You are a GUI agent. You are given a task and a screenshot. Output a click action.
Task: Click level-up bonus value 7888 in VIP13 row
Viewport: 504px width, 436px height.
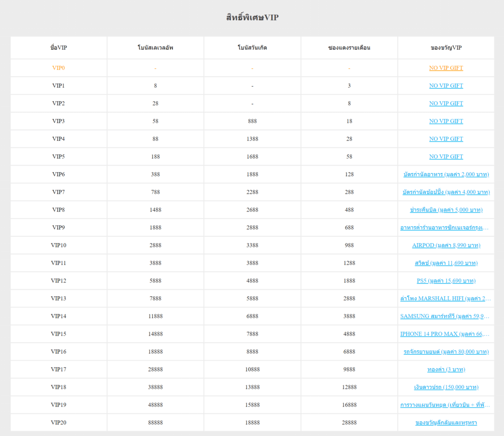(155, 298)
